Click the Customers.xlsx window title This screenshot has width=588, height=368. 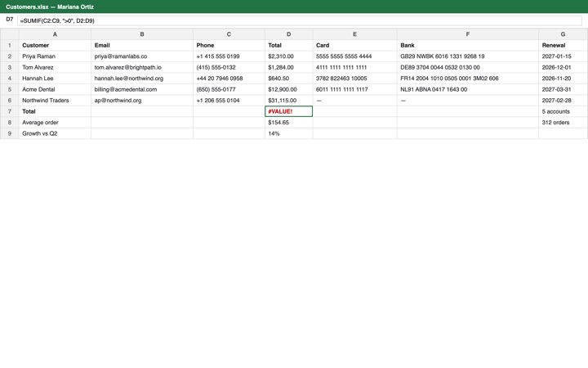[50, 7]
